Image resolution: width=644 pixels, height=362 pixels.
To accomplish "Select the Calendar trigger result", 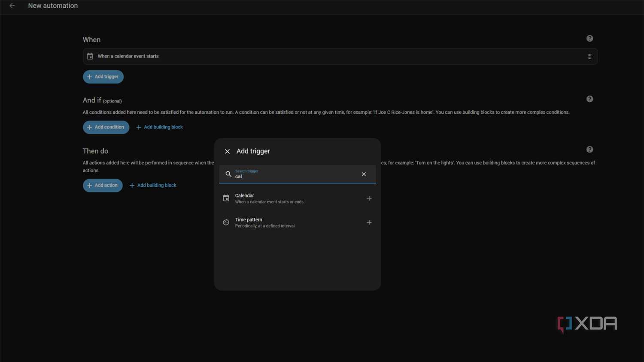I will tap(297, 198).
